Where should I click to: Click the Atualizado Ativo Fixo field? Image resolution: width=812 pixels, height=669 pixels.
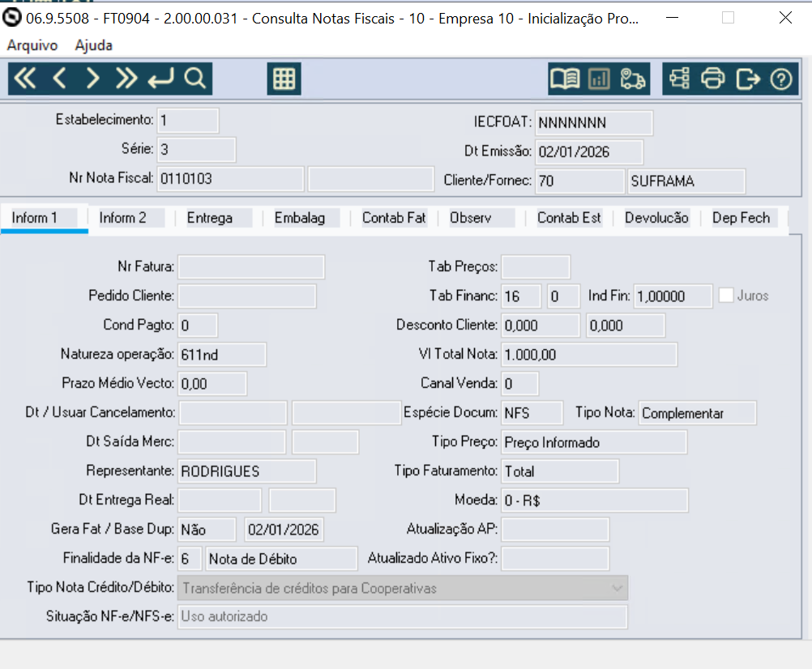[x=555, y=558]
